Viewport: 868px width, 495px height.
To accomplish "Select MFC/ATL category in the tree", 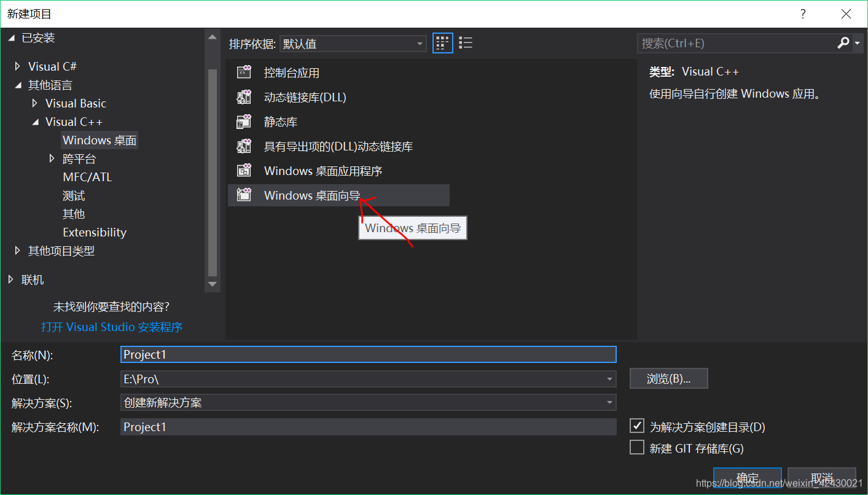I will coord(87,177).
